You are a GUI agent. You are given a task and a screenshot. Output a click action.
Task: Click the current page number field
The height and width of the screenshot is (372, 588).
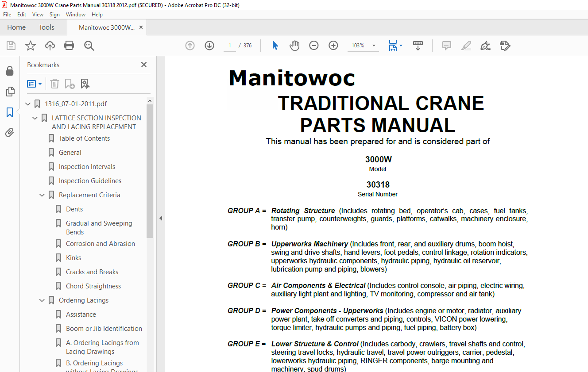click(230, 46)
